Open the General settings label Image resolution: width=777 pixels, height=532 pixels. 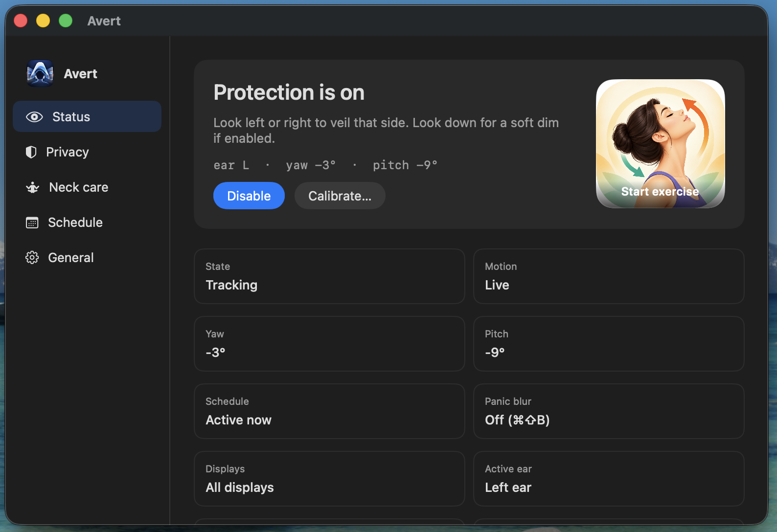pyautogui.click(x=71, y=258)
